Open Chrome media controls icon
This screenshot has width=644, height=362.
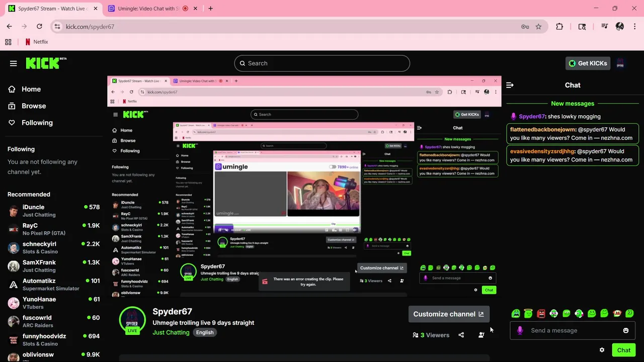[605, 27]
